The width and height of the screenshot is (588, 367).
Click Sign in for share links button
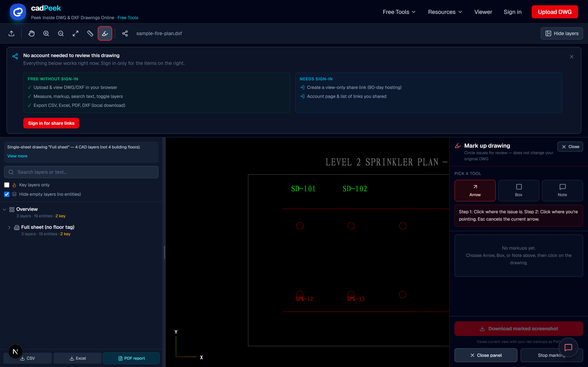coord(51,123)
